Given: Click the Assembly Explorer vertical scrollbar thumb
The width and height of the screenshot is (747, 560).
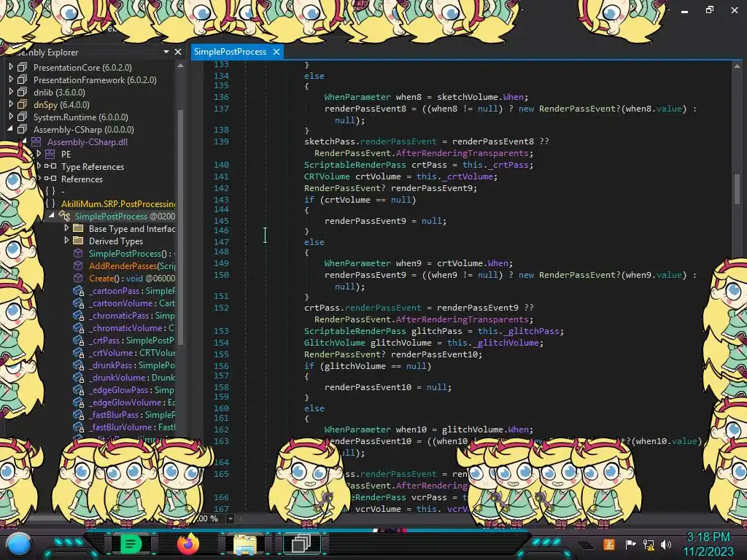Looking at the screenshot, I should [x=181, y=226].
